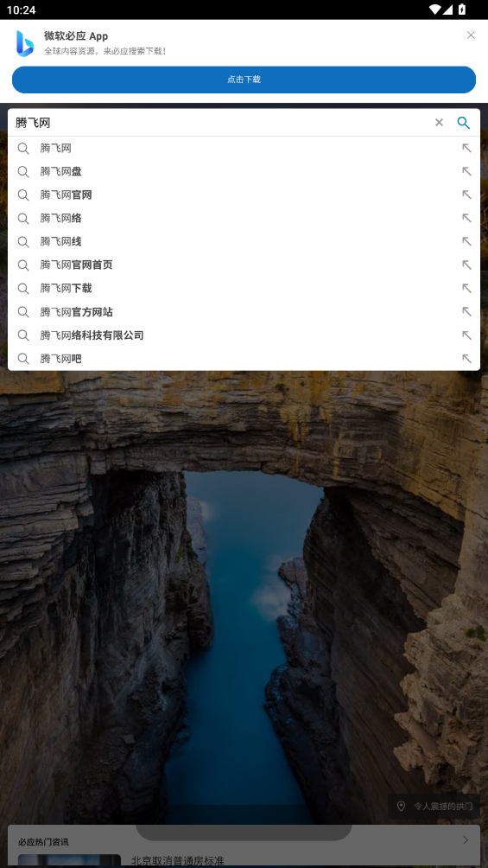Open the 令人震撼的拱门 image location tag
Image resolution: width=488 pixels, height=868 pixels.
pyautogui.click(x=434, y=807)
